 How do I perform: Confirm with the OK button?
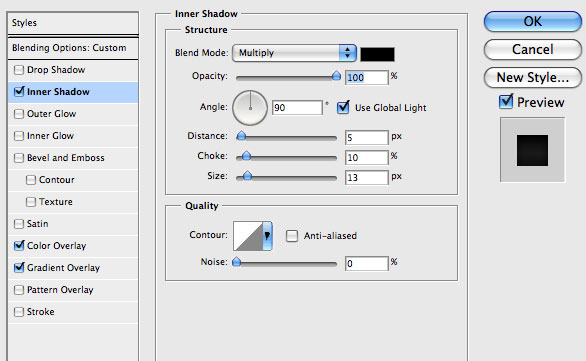[533, 21]
